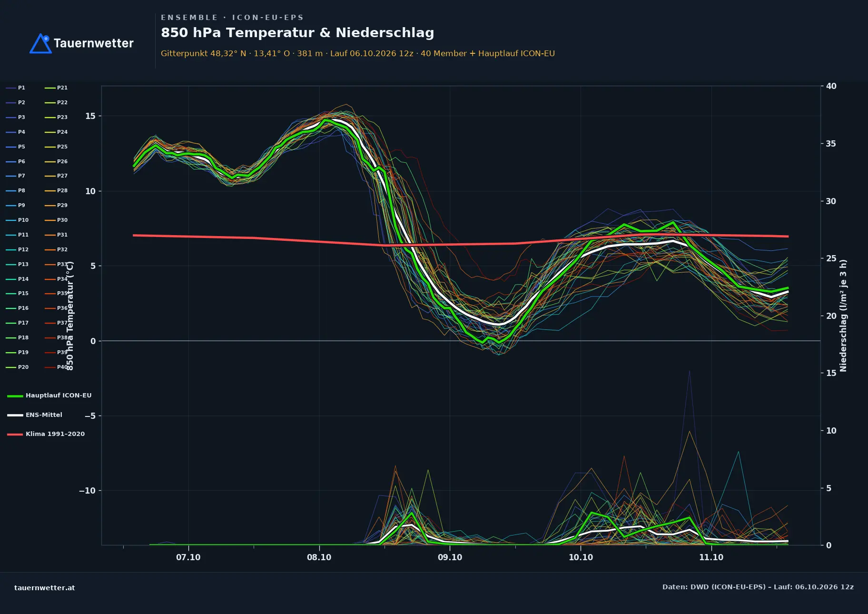Viewport: 868px width, 614px height.
Task: Click the Tauernwetter brand name
Action: (93, 43)
